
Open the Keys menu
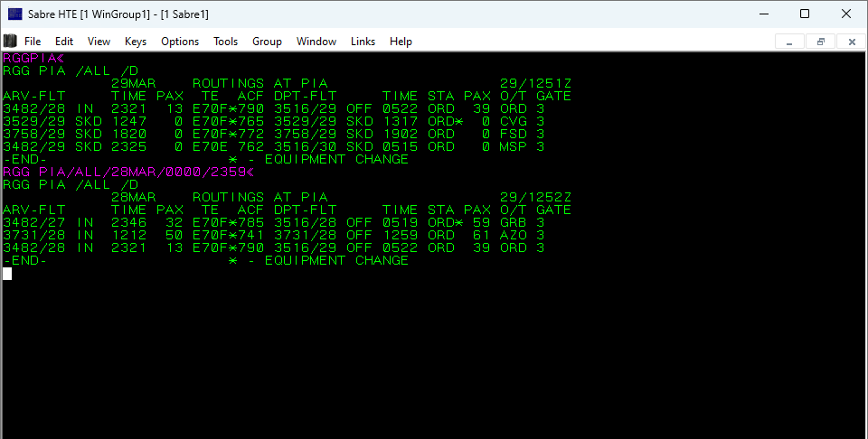click(x=136, y=42)
